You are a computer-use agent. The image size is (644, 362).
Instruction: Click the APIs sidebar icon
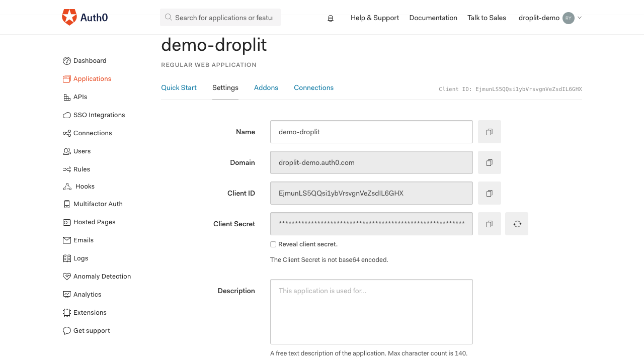67,97
